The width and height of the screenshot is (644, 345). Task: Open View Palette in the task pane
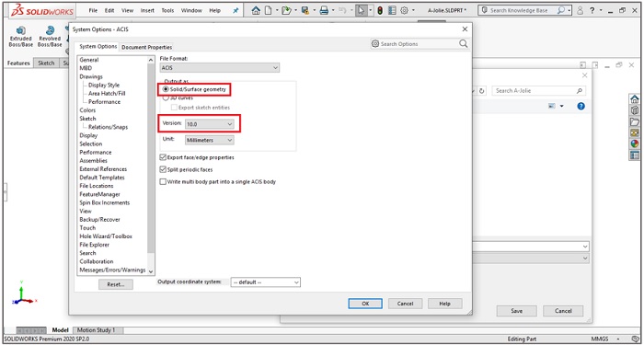[x=635, y=132]
